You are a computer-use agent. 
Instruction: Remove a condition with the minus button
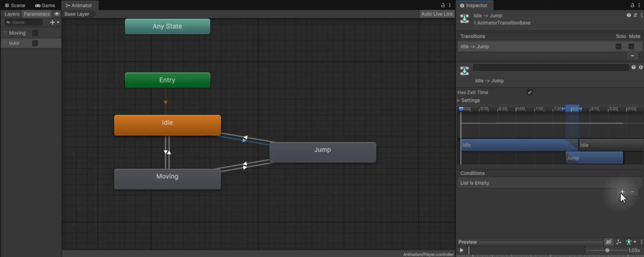(632, 192)
